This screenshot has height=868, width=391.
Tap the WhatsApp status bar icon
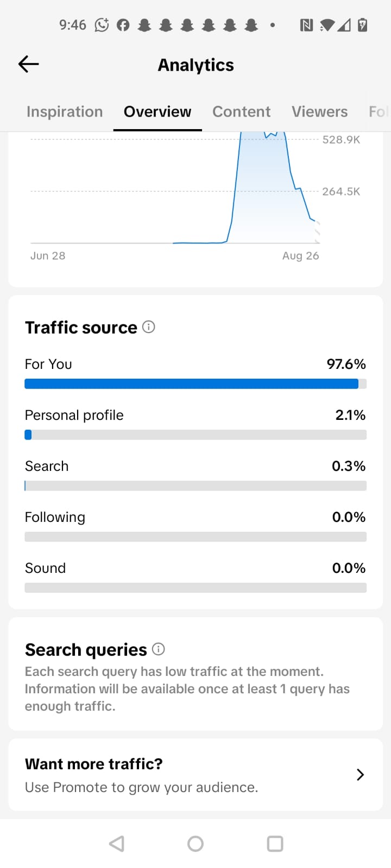pos(102,25)
